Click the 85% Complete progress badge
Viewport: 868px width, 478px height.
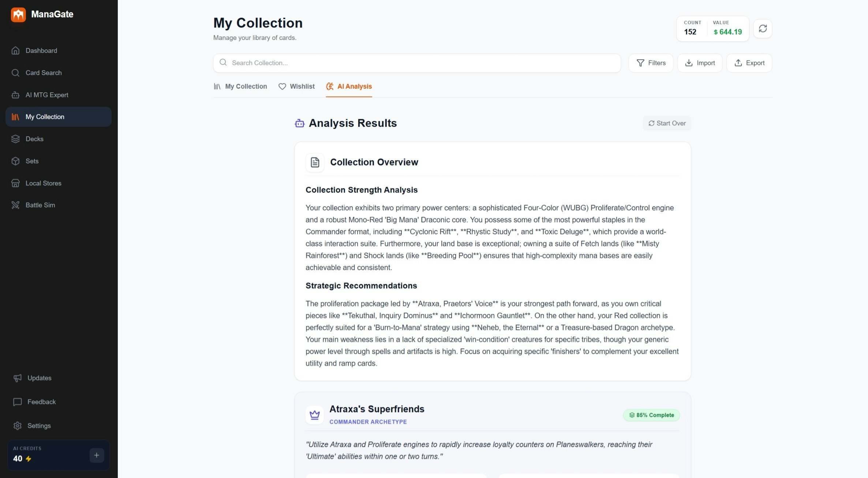pos(651,415)
